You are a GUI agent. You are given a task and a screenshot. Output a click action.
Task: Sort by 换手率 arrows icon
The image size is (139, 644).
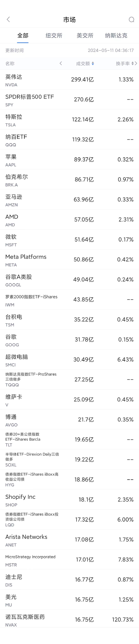click(x=132, y=64)
